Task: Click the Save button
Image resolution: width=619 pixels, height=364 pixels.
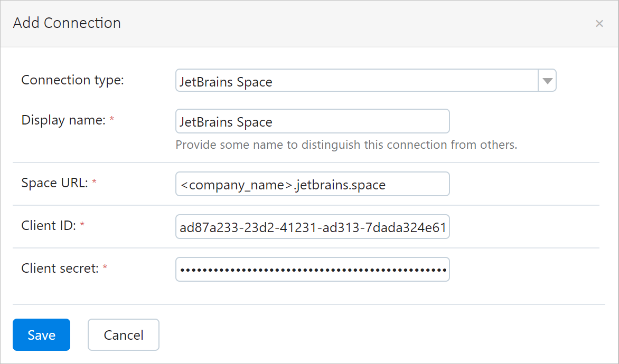Action: pos(41,334)
